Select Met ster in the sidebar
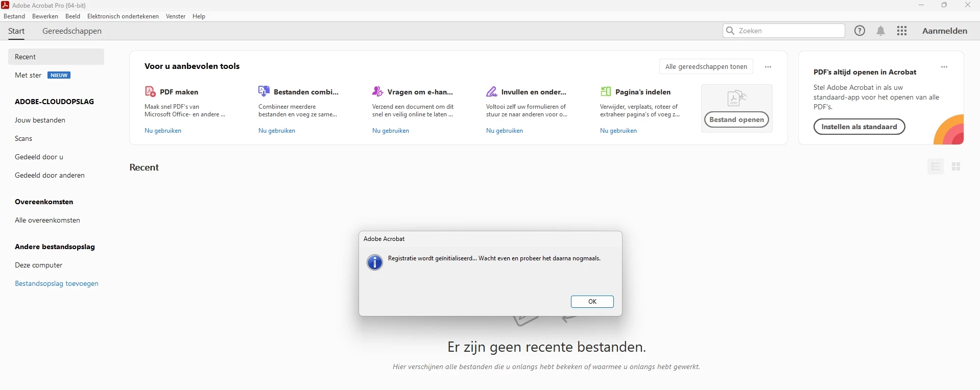 click(x=28, y=75)
